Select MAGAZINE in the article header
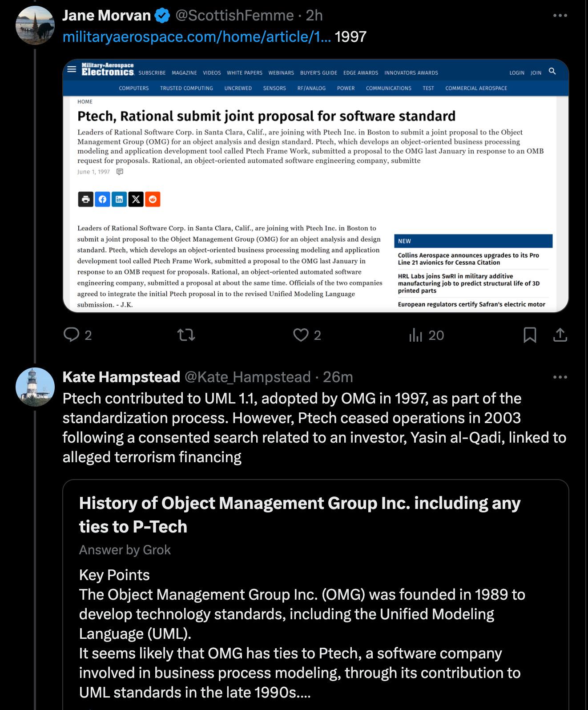This screenshot has width=588, height=710. (x=184, y=73)
